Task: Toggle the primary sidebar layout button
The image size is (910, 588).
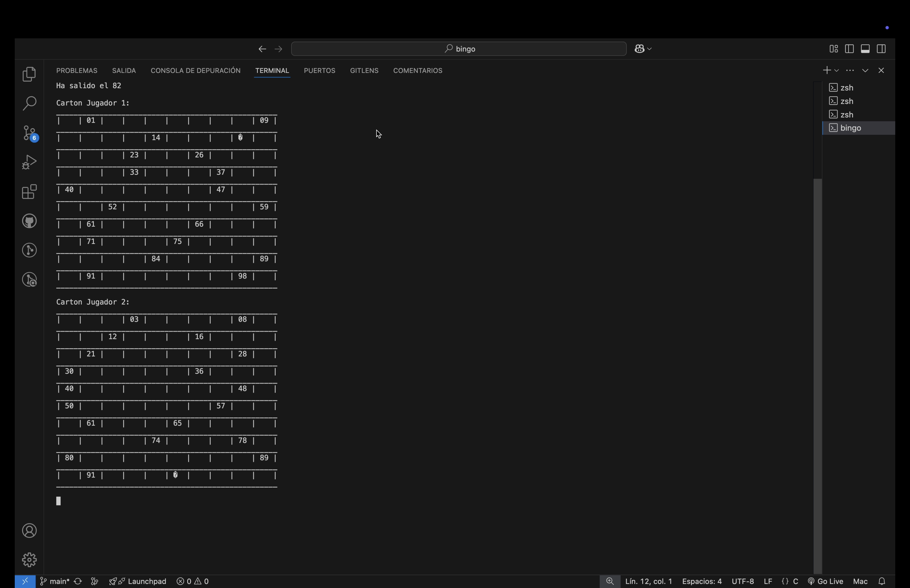Action: pos(849,49)
